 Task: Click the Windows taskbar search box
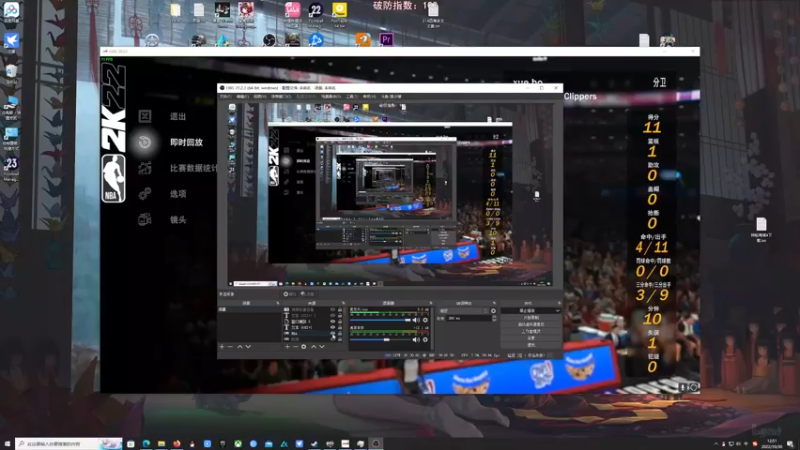click(68, 444)
